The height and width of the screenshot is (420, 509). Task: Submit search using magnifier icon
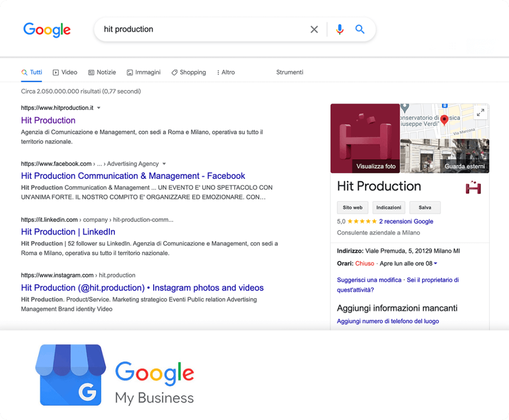(360, 29)
